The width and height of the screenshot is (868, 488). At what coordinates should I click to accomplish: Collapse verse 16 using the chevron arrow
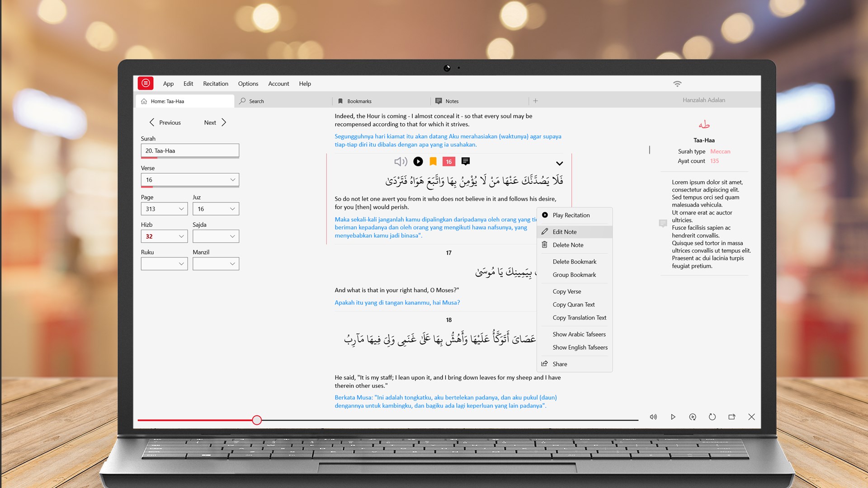click(559, 164)
